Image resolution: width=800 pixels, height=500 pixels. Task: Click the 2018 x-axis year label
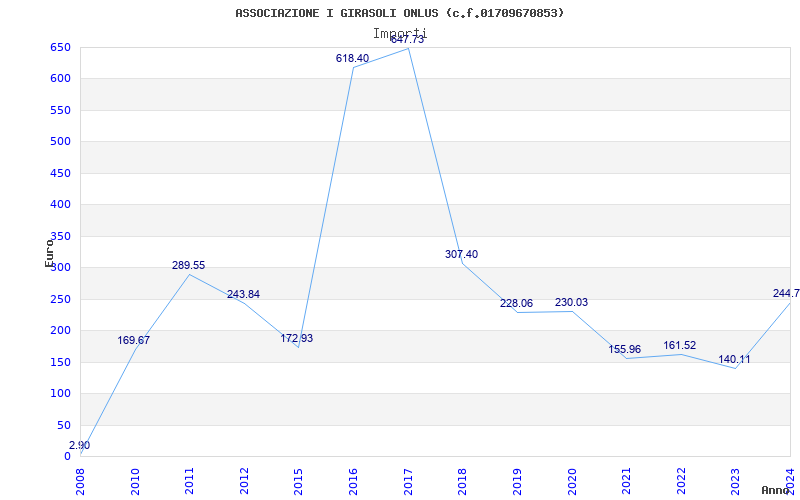(463, 481)
